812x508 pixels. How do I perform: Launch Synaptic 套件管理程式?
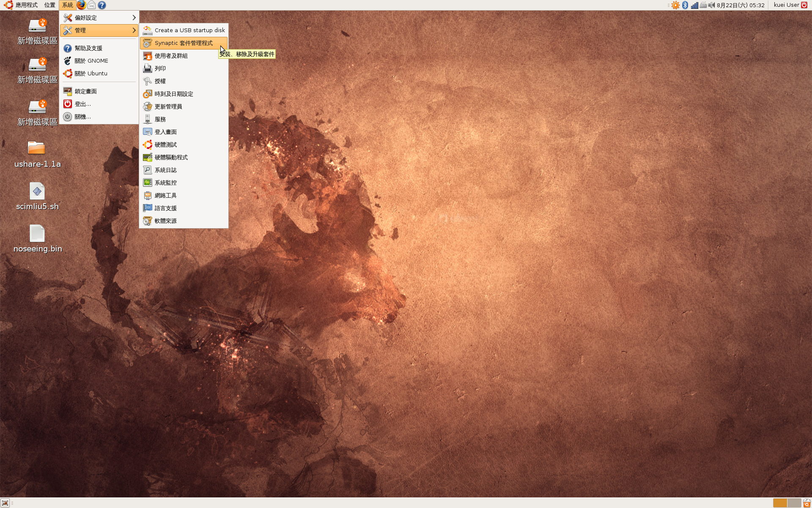tap(184, 43)
